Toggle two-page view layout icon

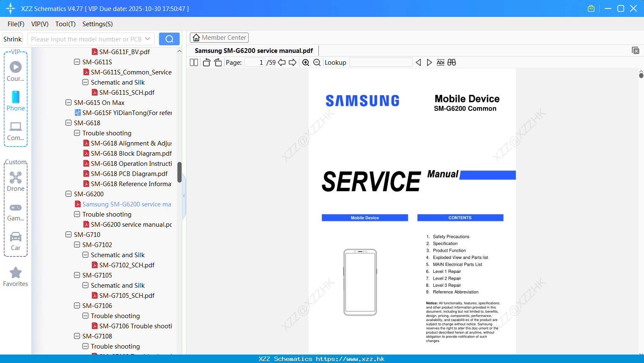point(194,63)
